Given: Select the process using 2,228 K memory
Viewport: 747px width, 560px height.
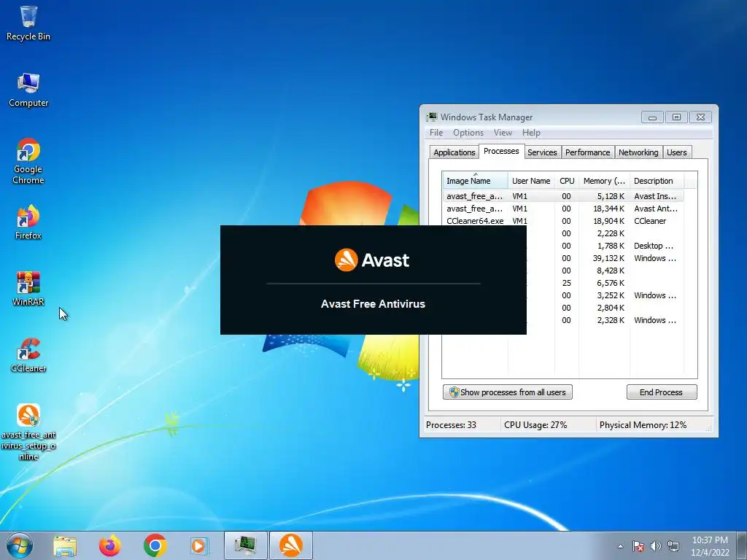Looking at the screenshot, I should pos(605,233).
